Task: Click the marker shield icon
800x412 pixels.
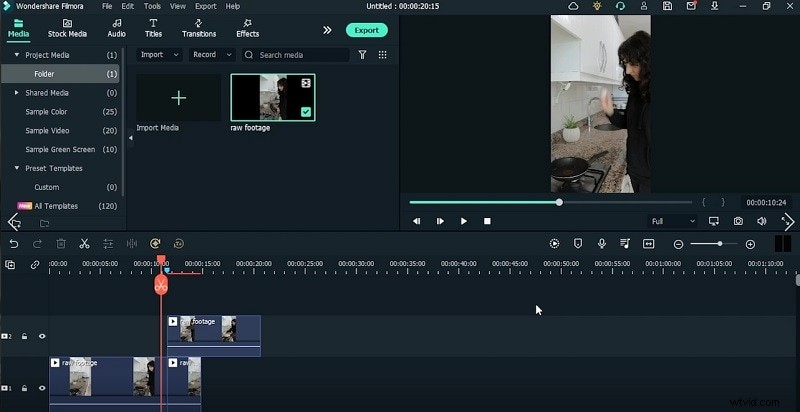Action: [578, 244]
